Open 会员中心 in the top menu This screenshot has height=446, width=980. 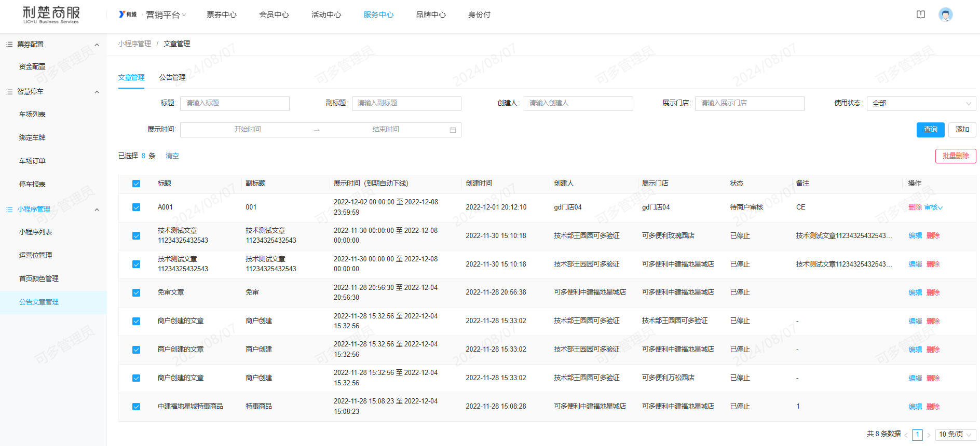(274, 15)
